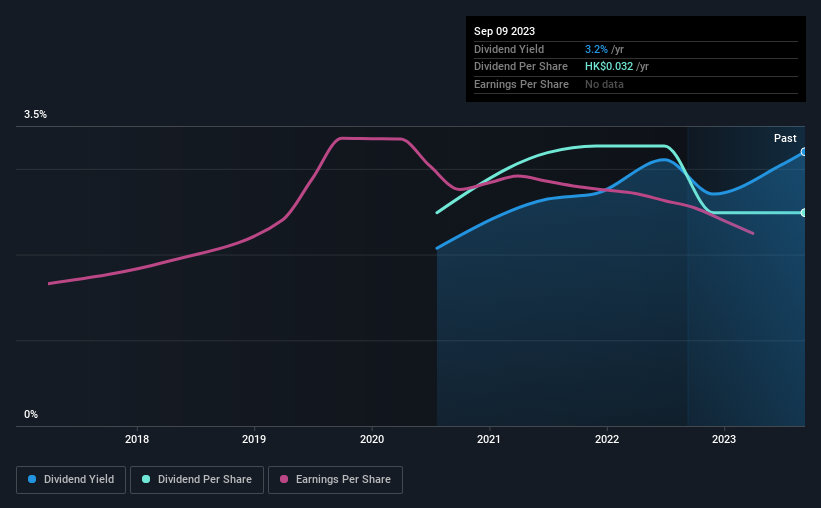The width and height of the screenshot is (821, 508).
Task: Select the teal Dividend Per Share endpoint marker
Action: 803,213
